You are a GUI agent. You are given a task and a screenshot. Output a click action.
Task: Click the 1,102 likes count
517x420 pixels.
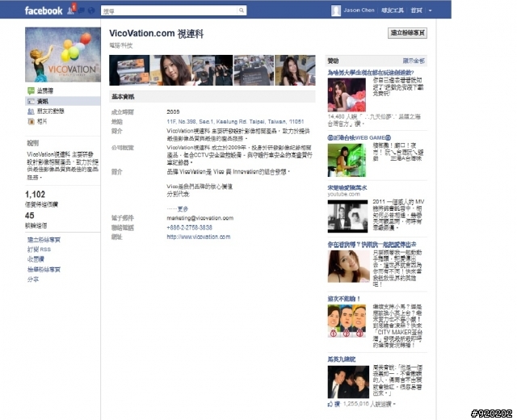[x=35, y=194]
